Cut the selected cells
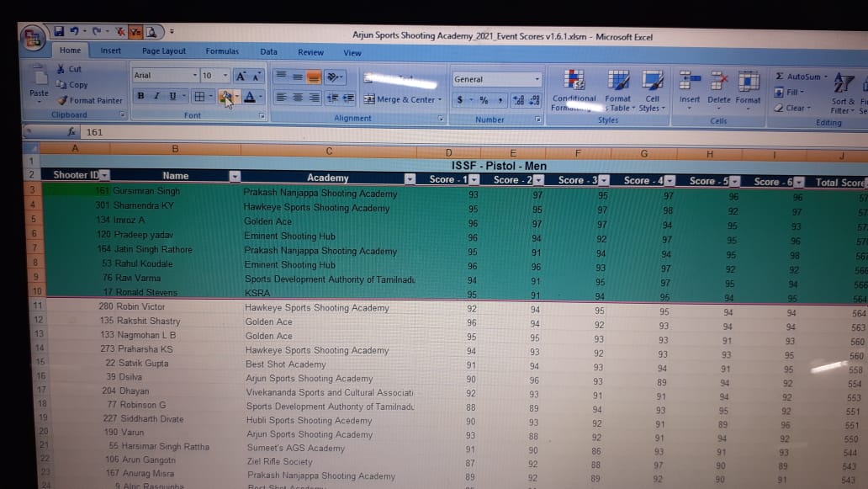Screen dimensions: 868x489 pyautogui.click(x=69, y=69)
